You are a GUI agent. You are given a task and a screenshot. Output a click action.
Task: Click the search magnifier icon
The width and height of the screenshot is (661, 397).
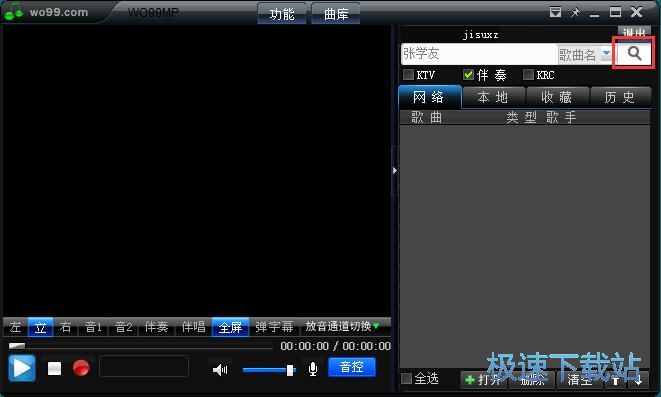[634, 54]
